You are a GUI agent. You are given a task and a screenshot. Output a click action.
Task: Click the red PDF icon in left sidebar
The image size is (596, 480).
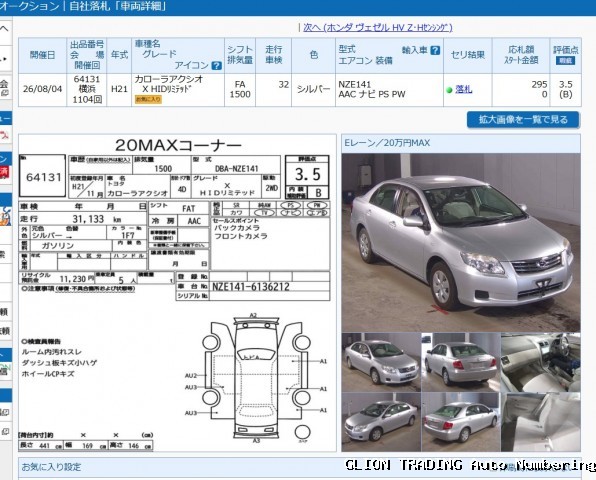[x=5, y=135]
